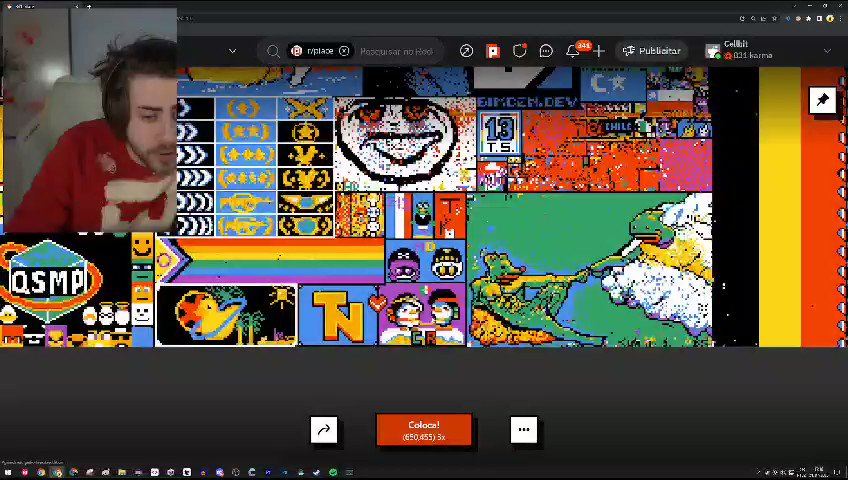Open the red Brave icon in the taskbar
848x480 pixels.
25,472
